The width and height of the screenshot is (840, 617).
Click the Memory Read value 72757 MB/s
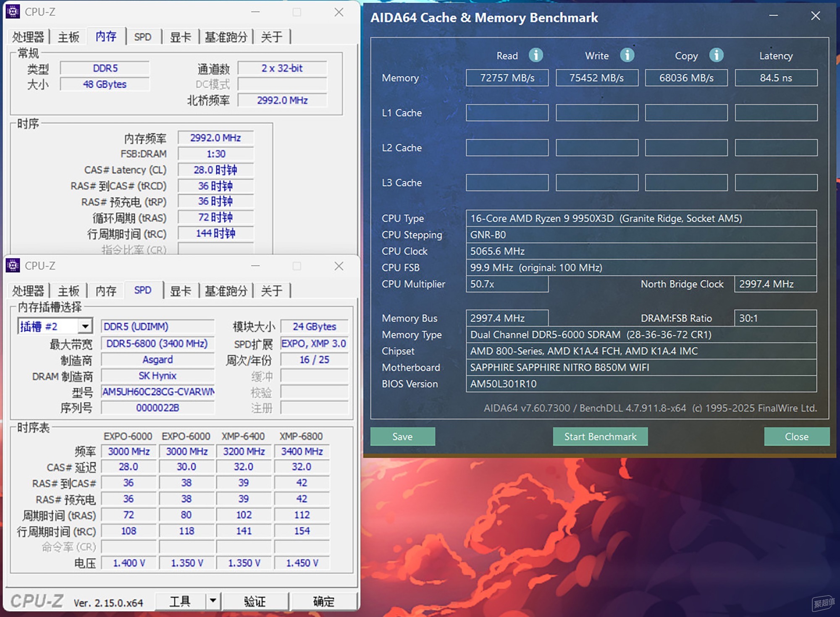click(507, 78)
